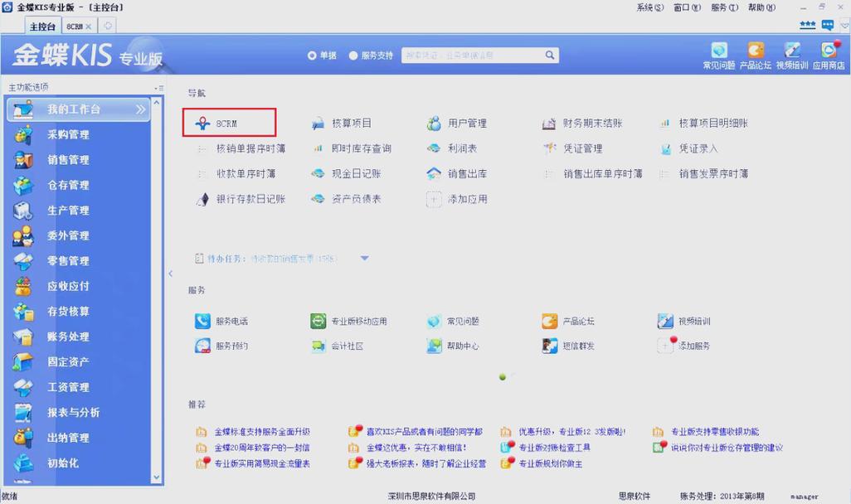Open the 利润表 shortcut

tap(451, 148)
